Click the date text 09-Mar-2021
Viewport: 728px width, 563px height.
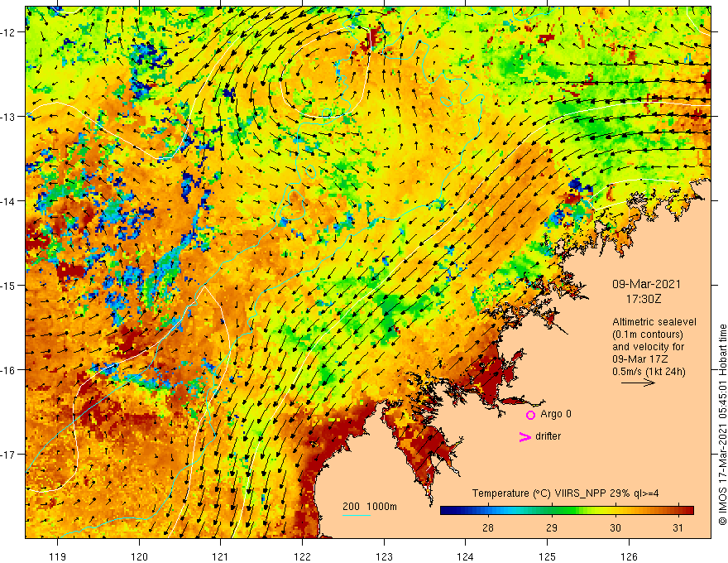click(646, 284)
